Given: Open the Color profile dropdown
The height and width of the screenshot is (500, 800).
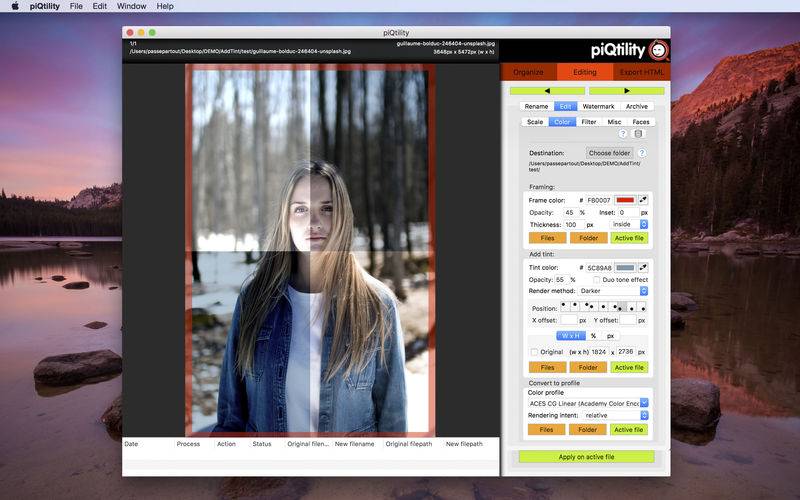Looking at the screenshot, I should (588, 403).
